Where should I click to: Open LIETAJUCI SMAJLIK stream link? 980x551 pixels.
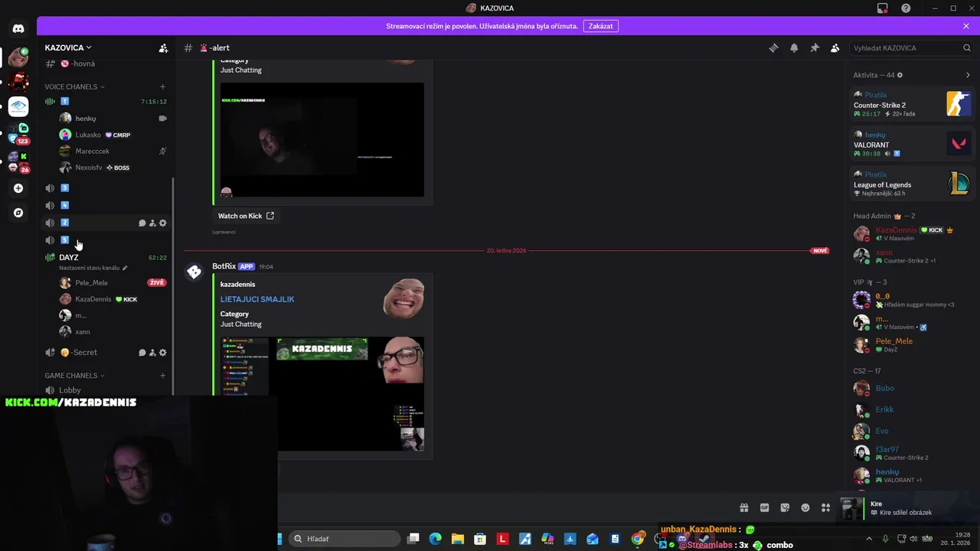[257, 299]
